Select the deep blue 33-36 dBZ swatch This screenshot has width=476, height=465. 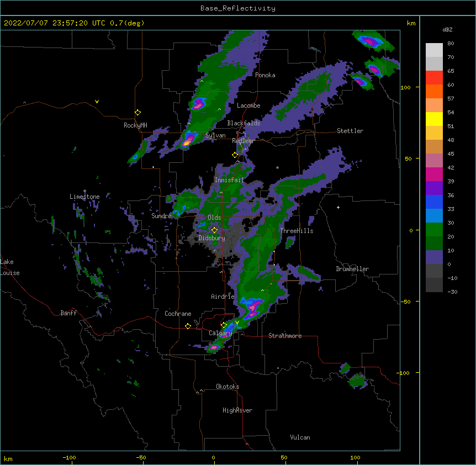click(x=434, y=202)
